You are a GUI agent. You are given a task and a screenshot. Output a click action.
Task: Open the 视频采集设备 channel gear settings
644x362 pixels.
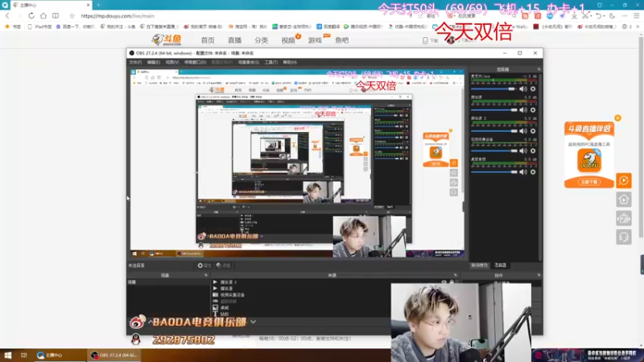tap(533, 151)
